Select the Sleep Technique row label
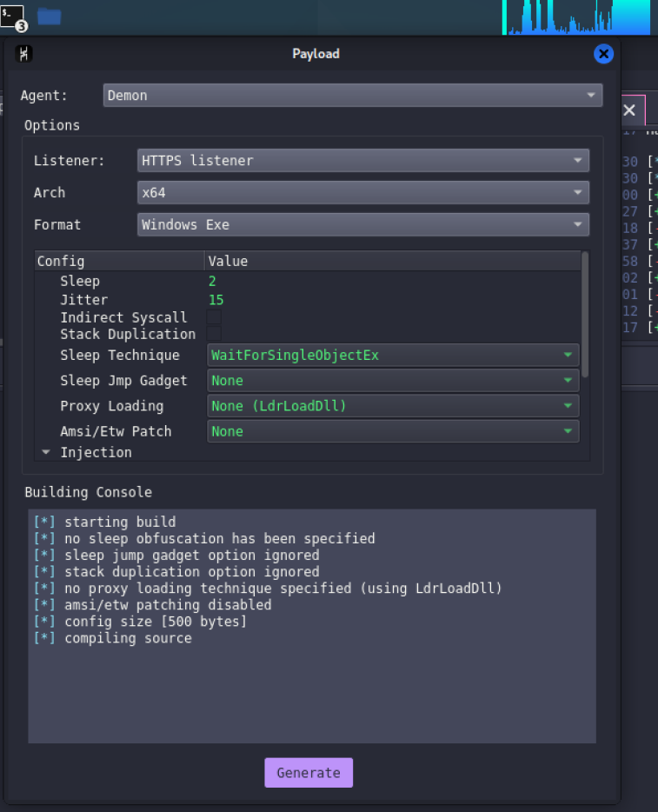This screenshot has width=658, height=812. click(120, 356)
